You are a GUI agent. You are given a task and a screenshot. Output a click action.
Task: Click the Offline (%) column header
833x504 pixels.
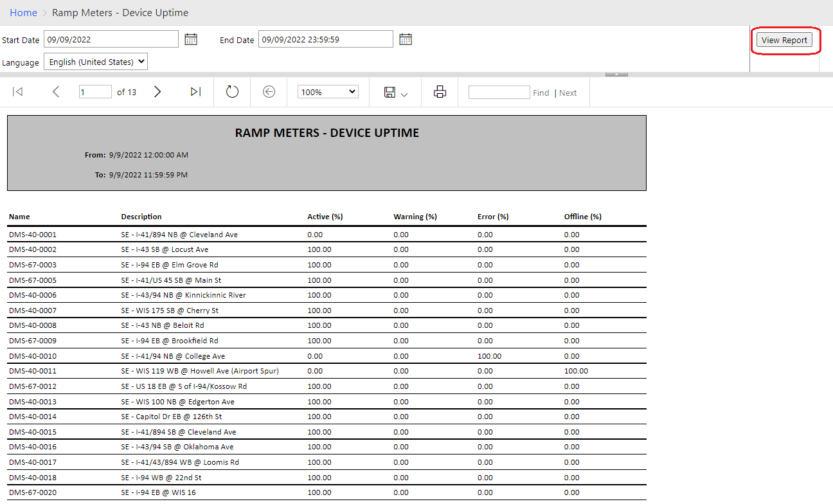pyautogui.click(x=583, y=217)
